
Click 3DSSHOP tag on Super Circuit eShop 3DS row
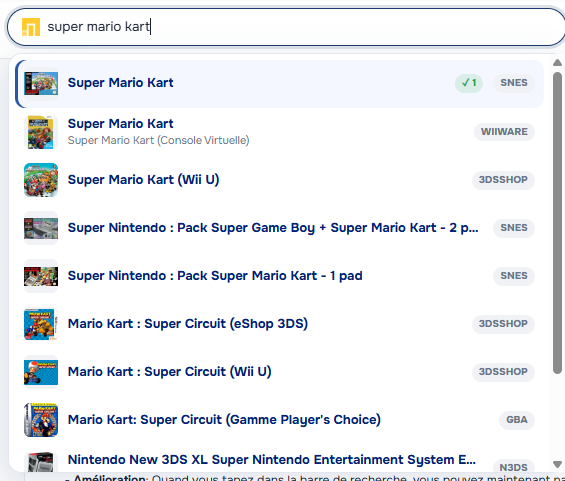[x=503, y=324]
